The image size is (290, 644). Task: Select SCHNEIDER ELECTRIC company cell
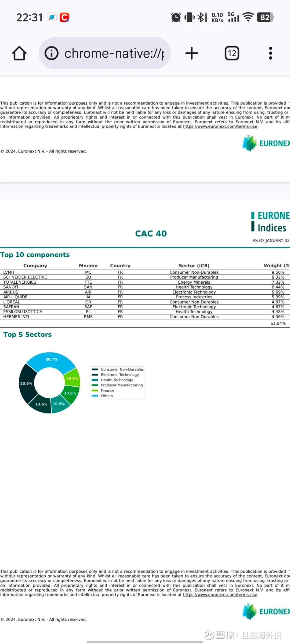click(x=25, y=277)
